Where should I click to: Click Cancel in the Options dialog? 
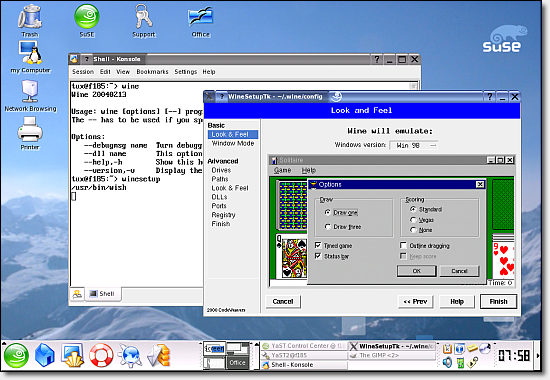tap(459, 271)
